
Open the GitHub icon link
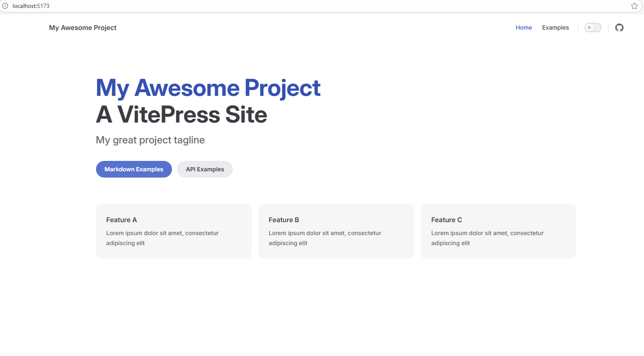pos(619,28)
